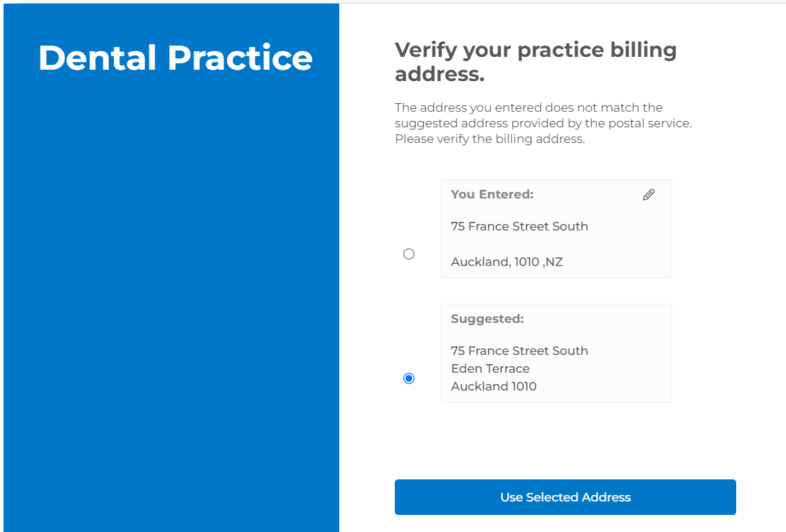Click text suggested address provided by the postal service
The width and height of the screenshot is (786, 532).
tap(543, 123)
